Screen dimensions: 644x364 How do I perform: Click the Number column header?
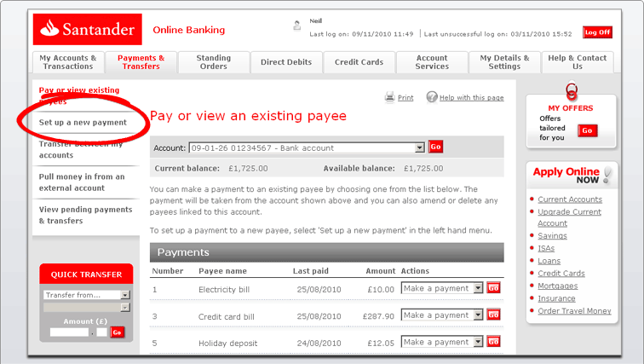(x=168, y=271)
